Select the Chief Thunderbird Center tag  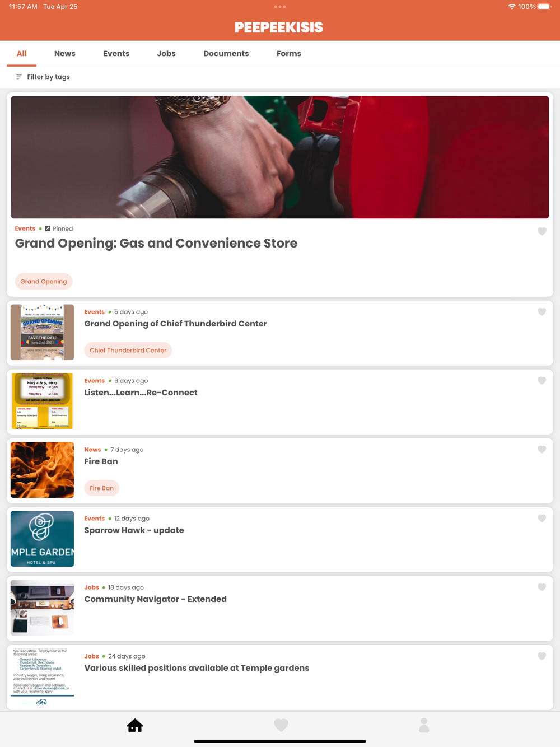coord(128,351)
